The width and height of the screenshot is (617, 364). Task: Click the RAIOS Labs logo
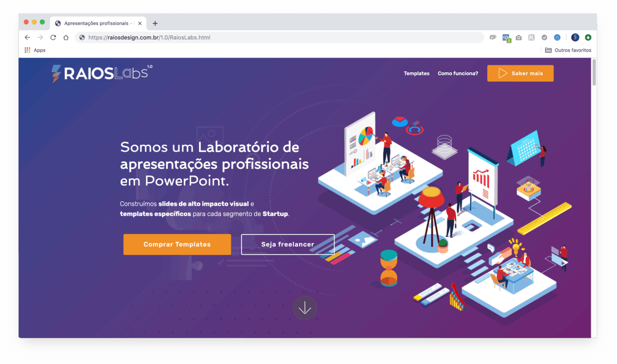click(101, 74)
